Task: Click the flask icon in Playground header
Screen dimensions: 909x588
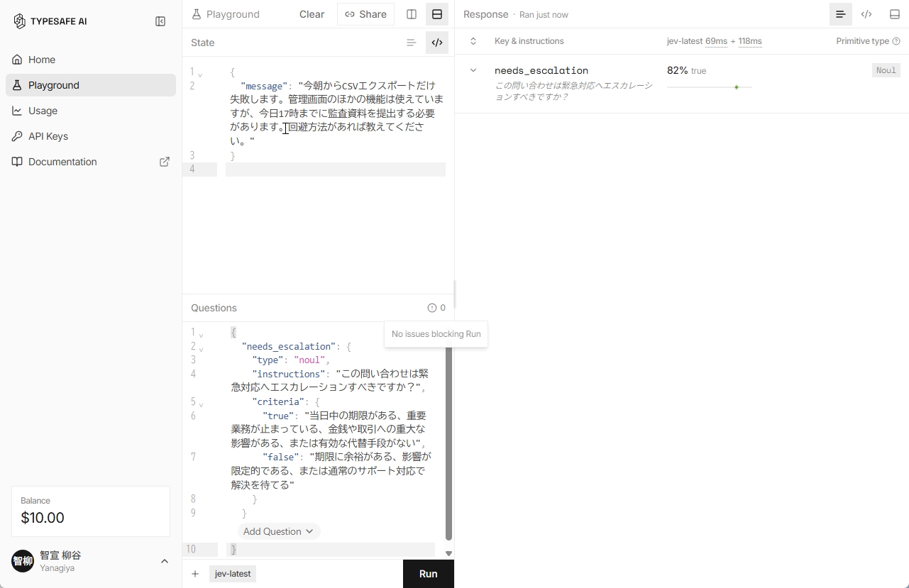Action: (197, 14)
